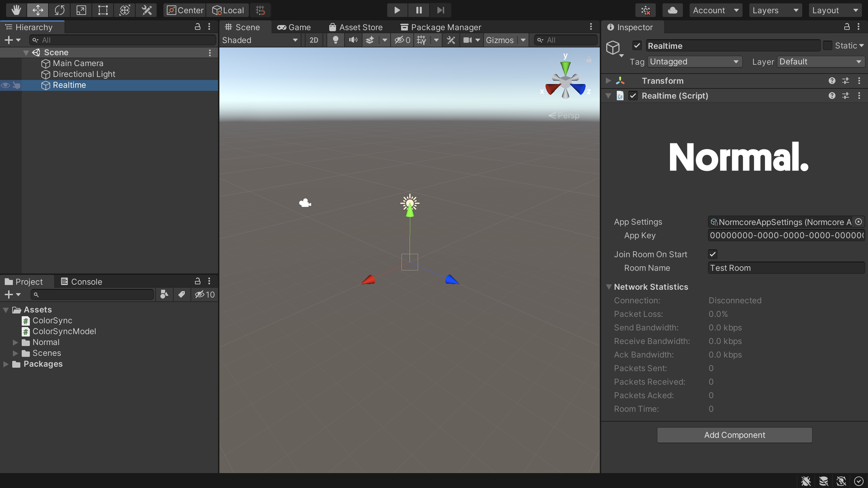Toggle Realtime object visibility eye icon
The image size is (868, 488).
pos(5,85)
